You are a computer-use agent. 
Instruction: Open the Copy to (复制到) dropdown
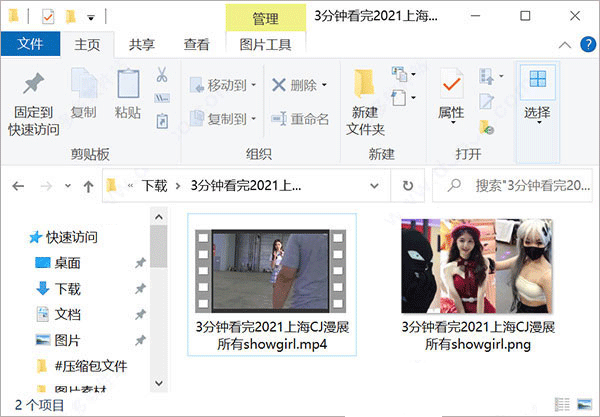pyautogui.click(x=253, y=119)
